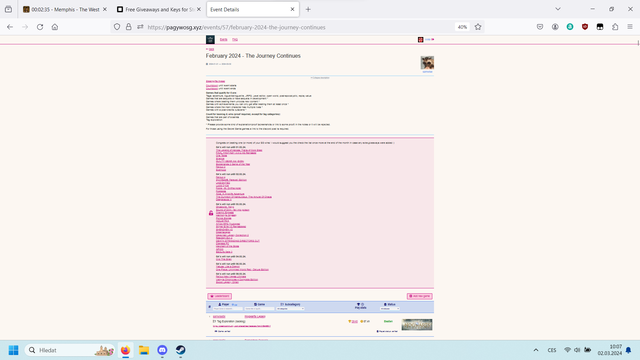Screen dimensions: 640x360
Task: Click the site logo in page header
Action: tap(210, 39)
